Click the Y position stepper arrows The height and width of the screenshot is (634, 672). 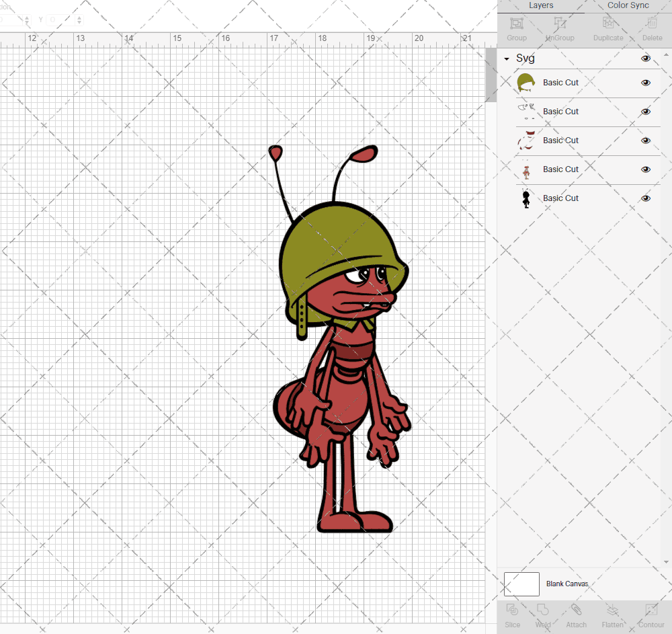tap(79, 20)
